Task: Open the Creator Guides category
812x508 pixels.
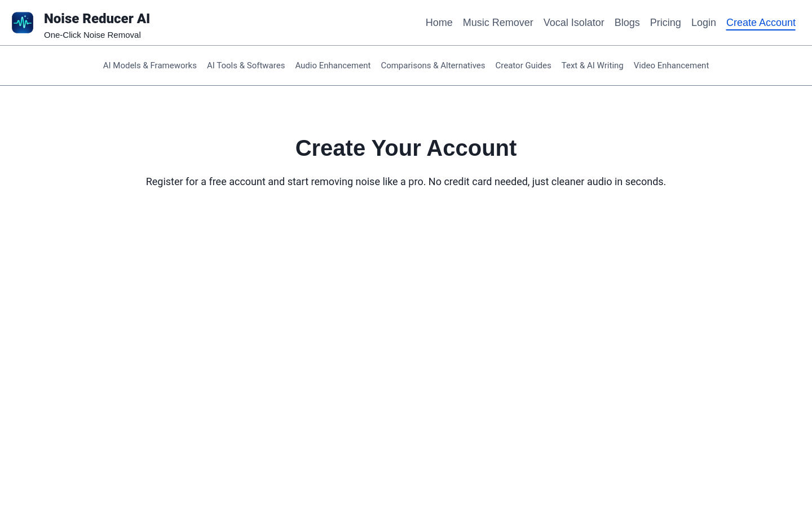Action: [523, 65]
